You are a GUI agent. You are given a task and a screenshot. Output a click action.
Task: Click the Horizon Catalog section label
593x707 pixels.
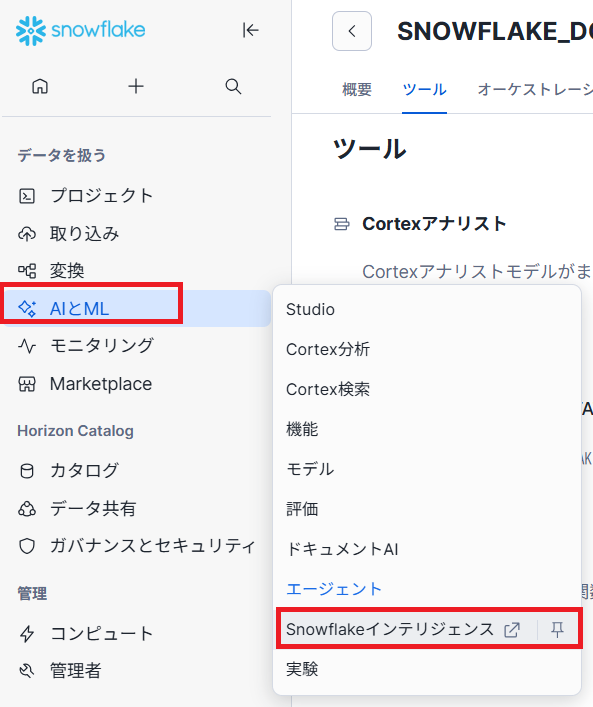pyautogui.click(x=75, y=431)
